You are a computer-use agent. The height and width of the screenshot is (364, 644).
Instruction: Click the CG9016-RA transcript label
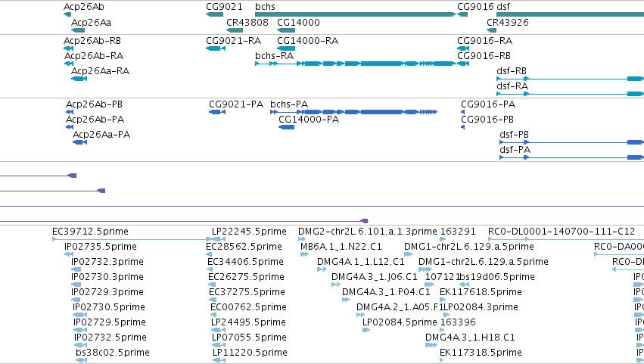(484, 41)
